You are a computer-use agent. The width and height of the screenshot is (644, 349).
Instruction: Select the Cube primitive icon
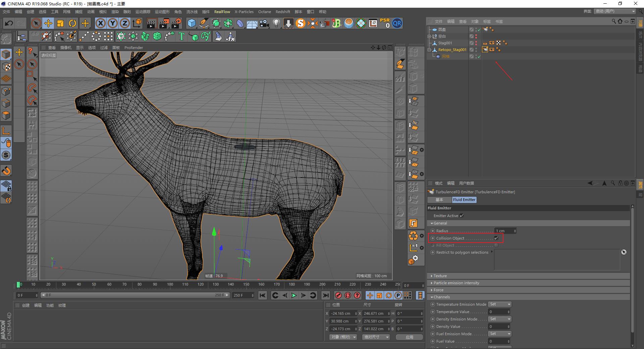coord(192,23)
